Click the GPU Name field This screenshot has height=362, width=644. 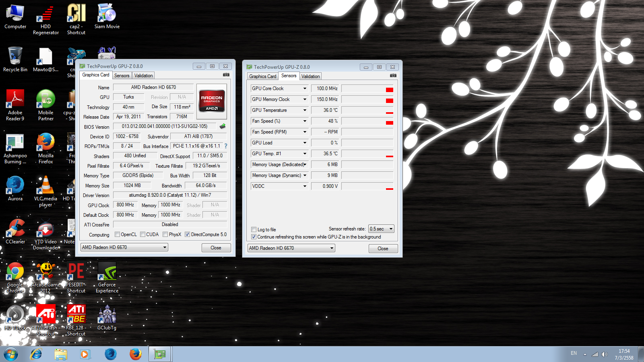153,87
